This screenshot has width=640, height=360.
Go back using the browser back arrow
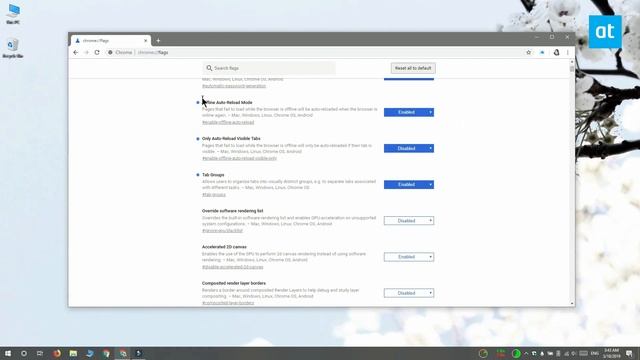pyautogui.click(x=76, y=52)
